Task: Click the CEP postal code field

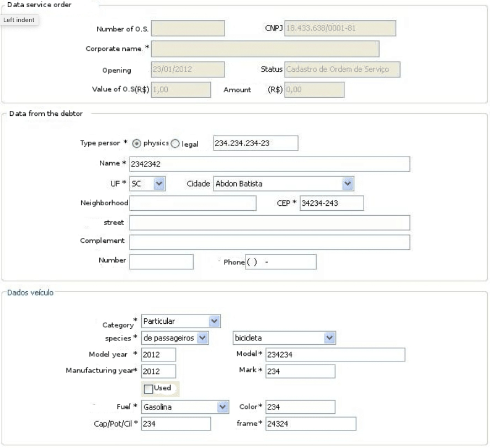Action: click(x=332, y=203)
